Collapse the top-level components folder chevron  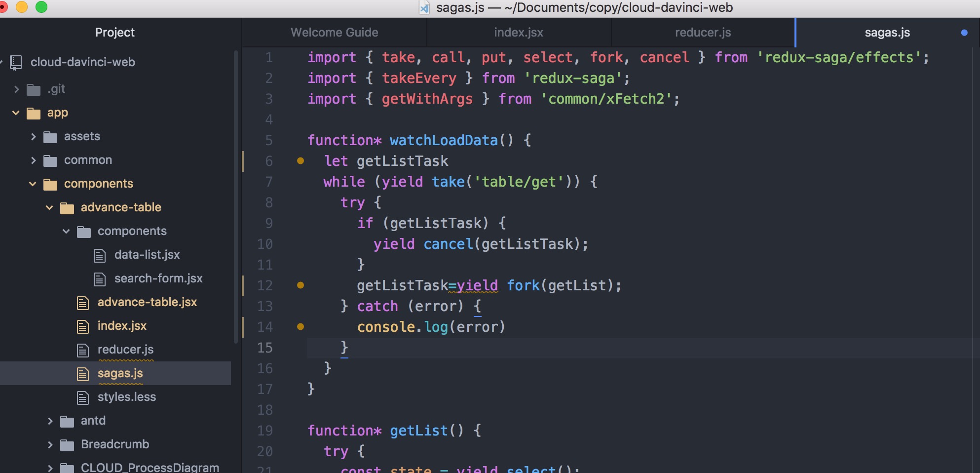(x=33, y=184)
